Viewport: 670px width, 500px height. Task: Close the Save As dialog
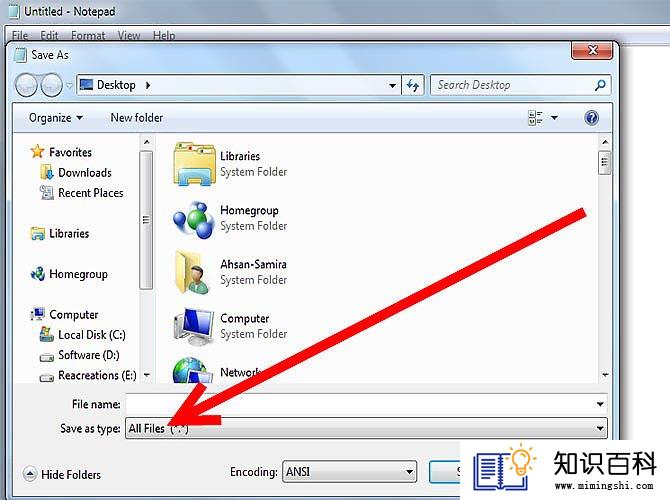point(592,50)
